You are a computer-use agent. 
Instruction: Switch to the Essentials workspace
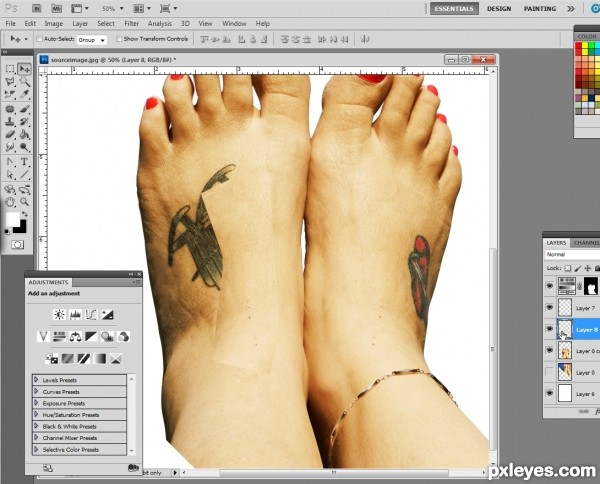click(454, 8)
